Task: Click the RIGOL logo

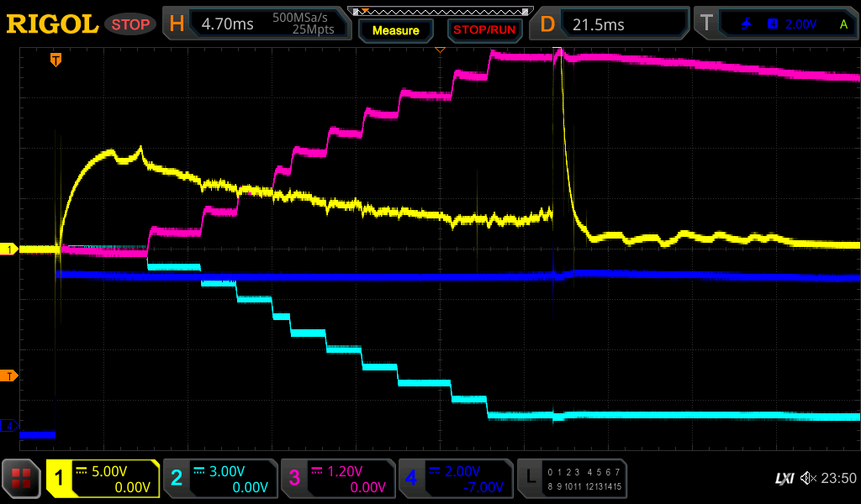Action: point(52,24)
